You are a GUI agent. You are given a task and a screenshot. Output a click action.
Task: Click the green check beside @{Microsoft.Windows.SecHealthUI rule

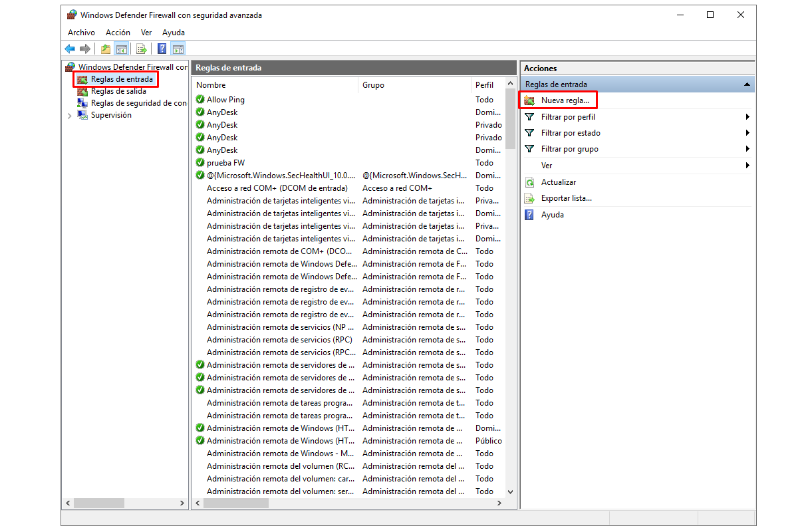[x=200, y=176]
